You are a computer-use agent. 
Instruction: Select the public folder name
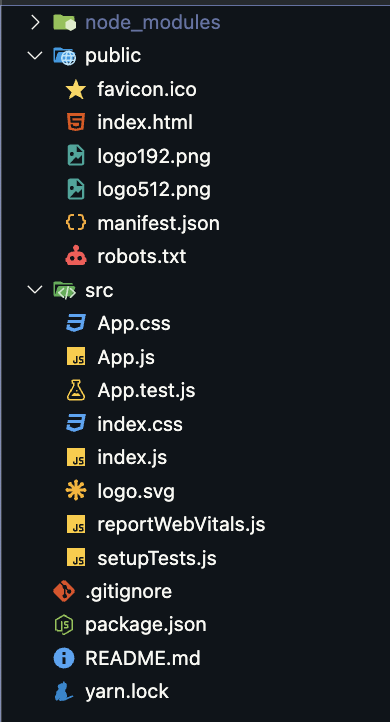click(113, 56)
